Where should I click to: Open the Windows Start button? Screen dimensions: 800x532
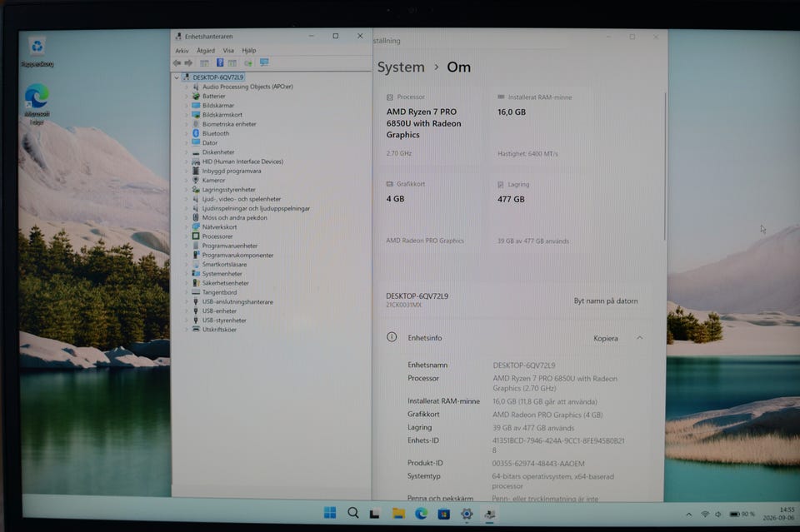[x=330, y=513]
